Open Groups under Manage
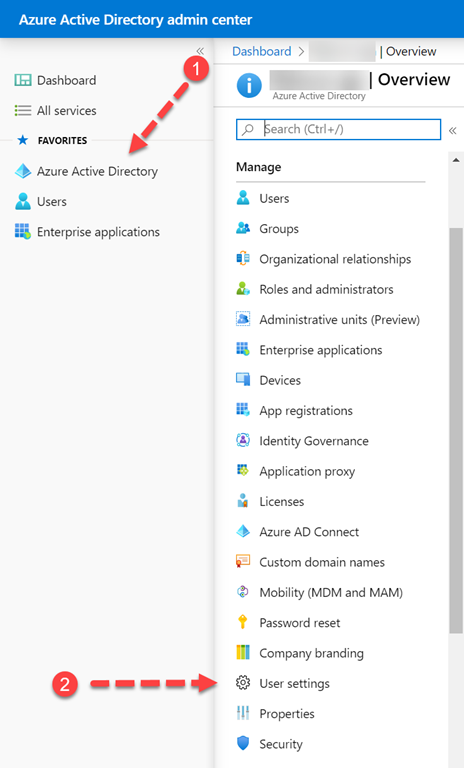Image resolution: width=464 pixels, height=768 pixels. 279,229
